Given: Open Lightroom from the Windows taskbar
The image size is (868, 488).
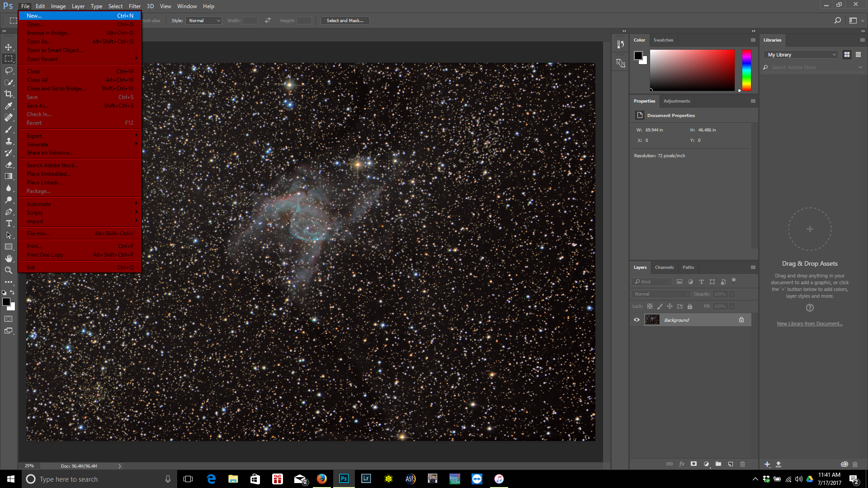Looking at the screenshot, I should (366, 479).
